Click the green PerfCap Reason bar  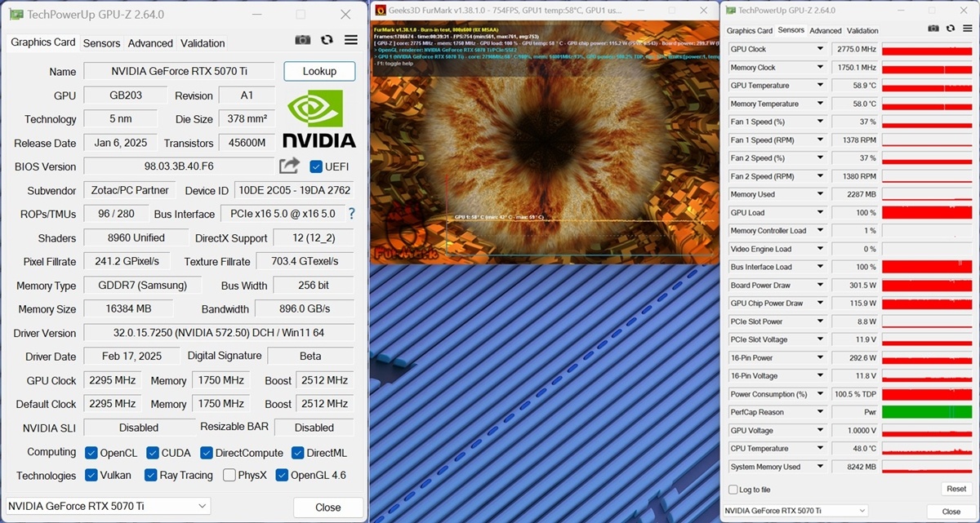tap(926, 412)
